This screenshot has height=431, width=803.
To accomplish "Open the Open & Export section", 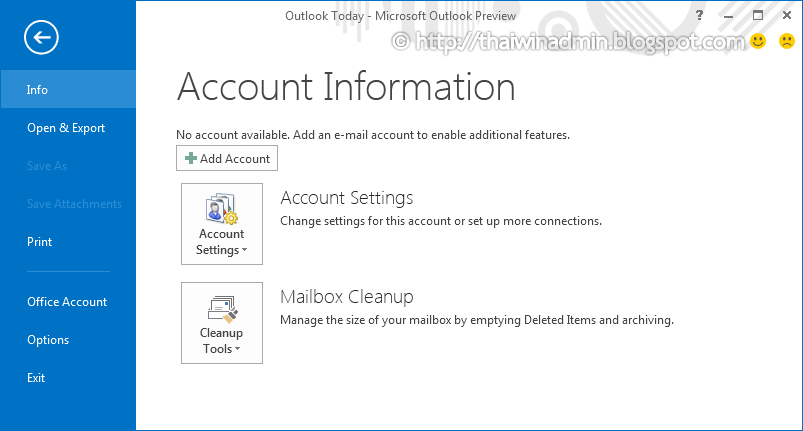I will pyautogui.click(x=68, y=128).
